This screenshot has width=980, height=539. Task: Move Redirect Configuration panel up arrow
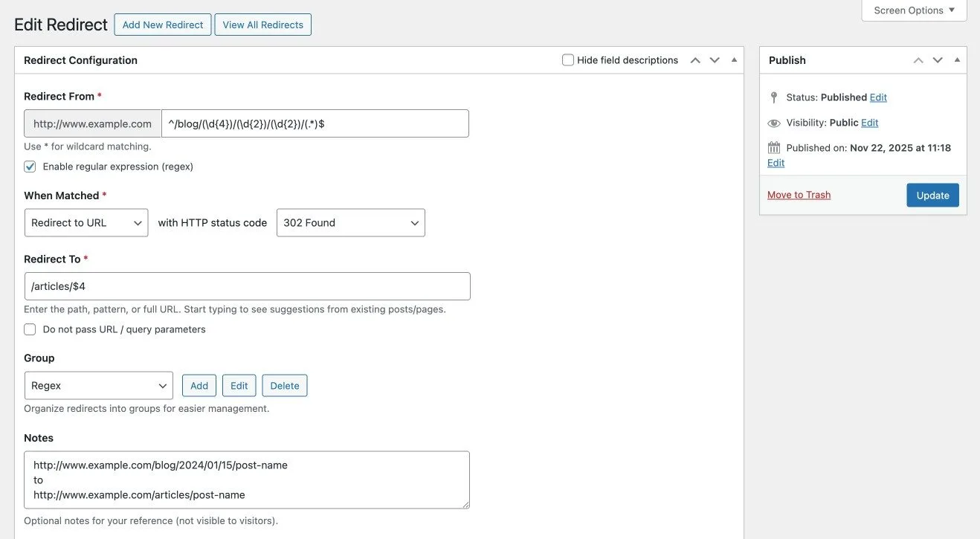tap(695, 60)
